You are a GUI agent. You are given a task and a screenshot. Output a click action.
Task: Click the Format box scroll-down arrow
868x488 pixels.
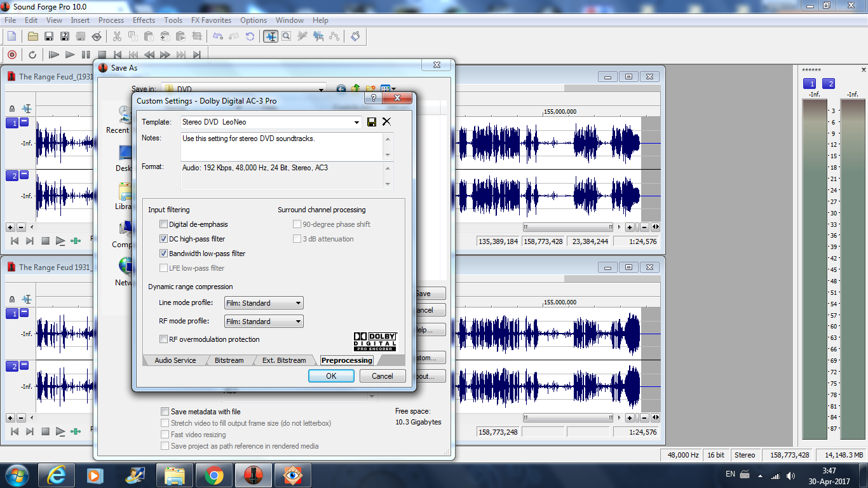[388, 184]
